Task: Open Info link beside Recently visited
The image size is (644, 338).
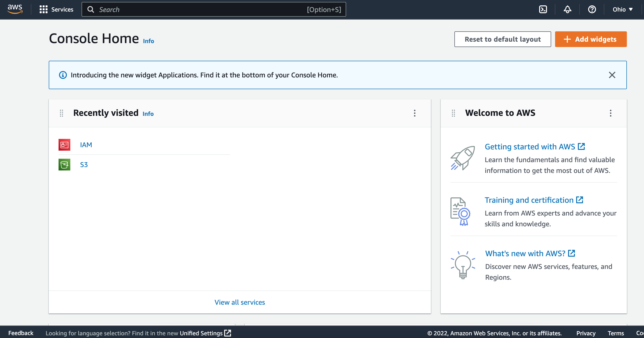Action: (x=148, y=114)
